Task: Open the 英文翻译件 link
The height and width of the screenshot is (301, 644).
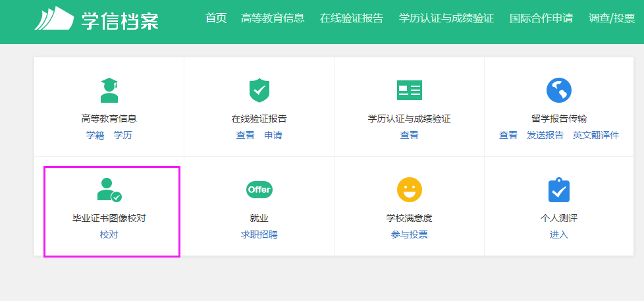Action: click(595, 136)
